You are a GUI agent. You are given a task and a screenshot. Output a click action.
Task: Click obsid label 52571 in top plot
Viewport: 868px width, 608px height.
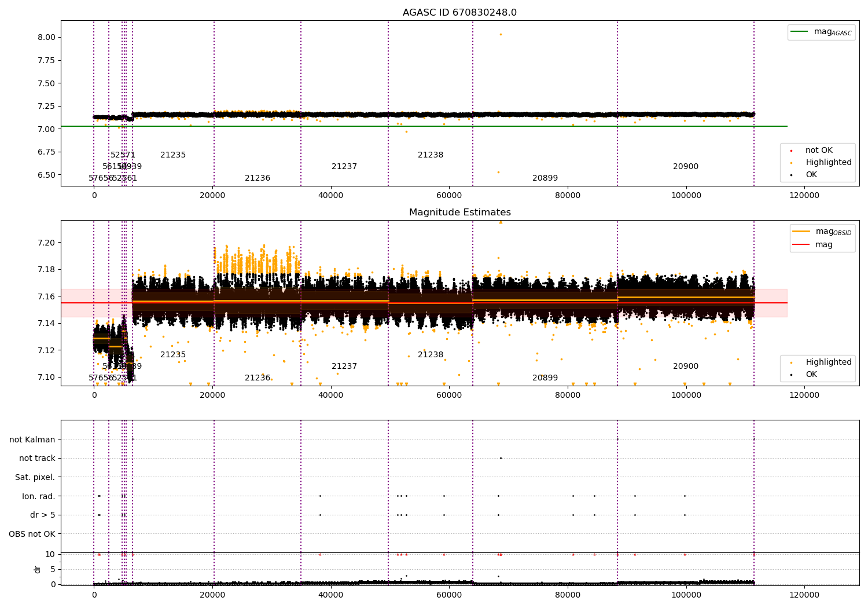123,155
